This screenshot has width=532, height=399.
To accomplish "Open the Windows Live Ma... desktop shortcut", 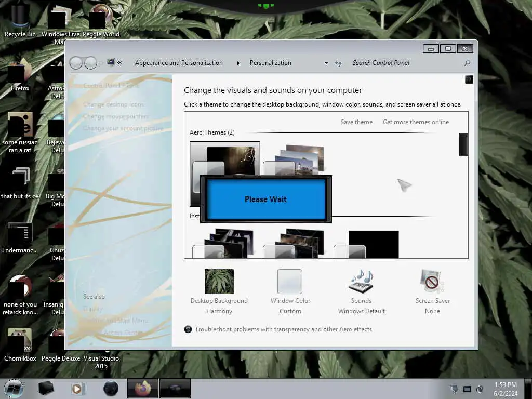I will coord(60,24).
